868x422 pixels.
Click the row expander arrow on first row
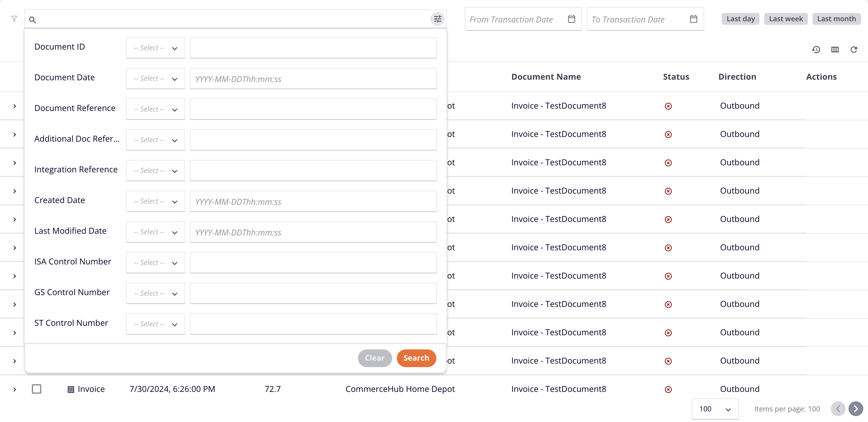[14, 106]
